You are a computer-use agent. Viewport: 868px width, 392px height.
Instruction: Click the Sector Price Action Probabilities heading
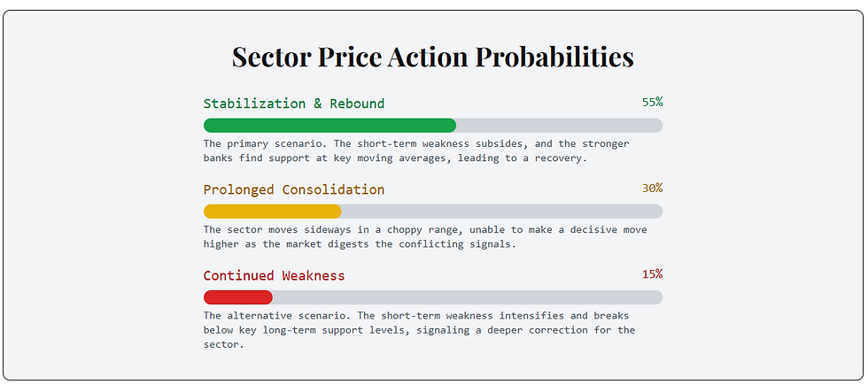(433, 57)
